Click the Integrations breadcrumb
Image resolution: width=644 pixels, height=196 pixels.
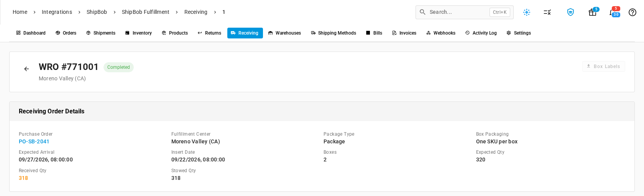click(x=57, y=12)
